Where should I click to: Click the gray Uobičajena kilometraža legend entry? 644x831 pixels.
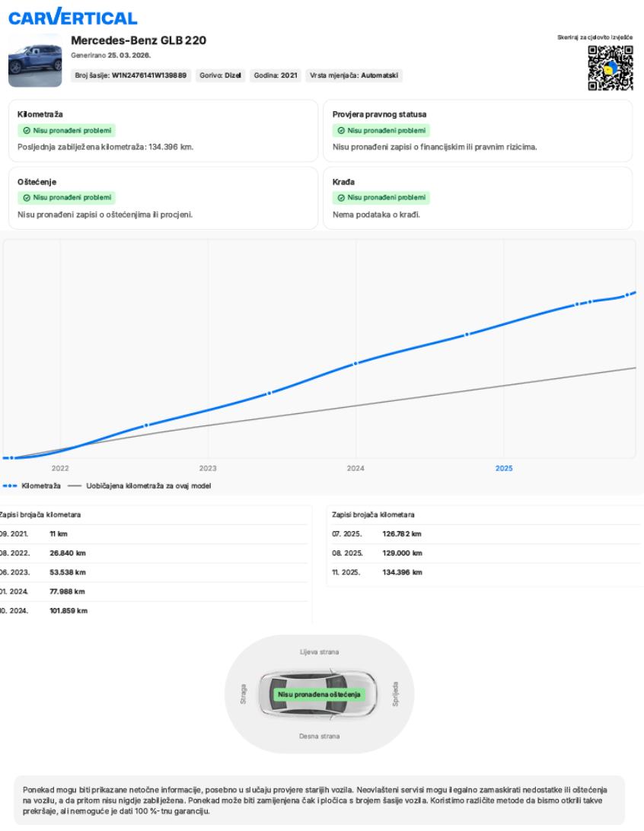tap(145, 486)
